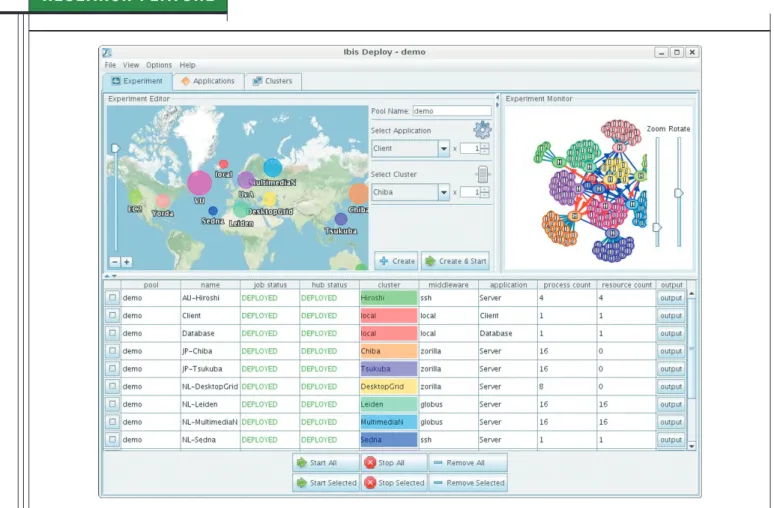Open the Select Cluster dropdown showing Chiba
Screen dimensions: 774x508
click(x=410, y=192)
